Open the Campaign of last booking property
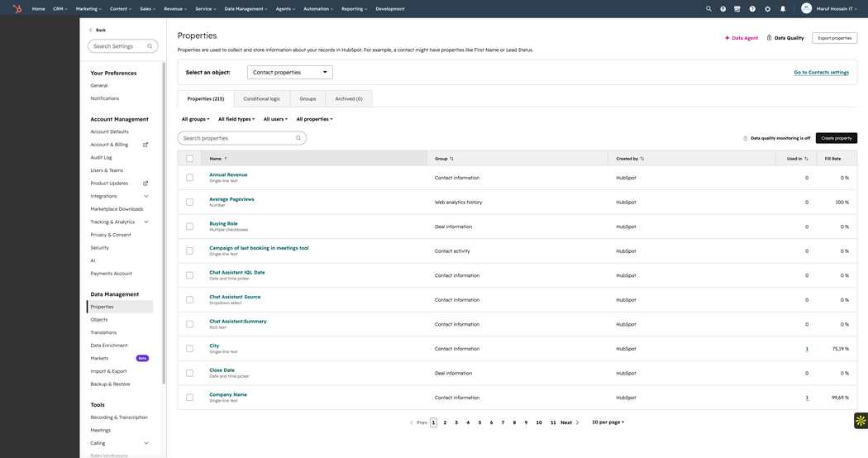 coord(259,248)
